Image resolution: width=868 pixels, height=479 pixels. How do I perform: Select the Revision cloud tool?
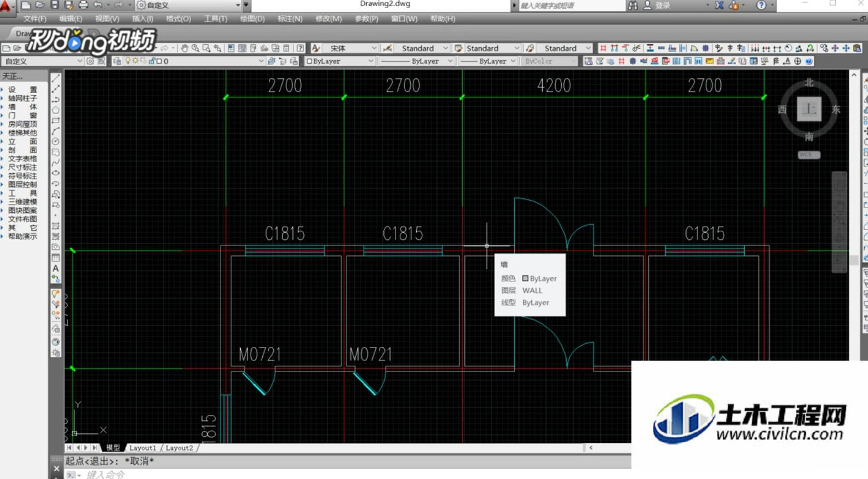point(56,152)
